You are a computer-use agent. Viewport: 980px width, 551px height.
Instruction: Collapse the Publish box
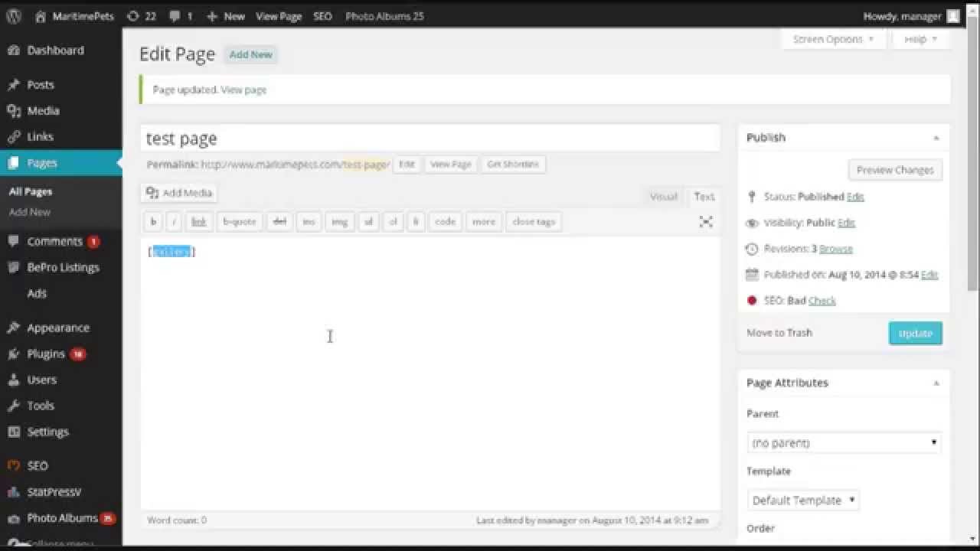[936, 138]
